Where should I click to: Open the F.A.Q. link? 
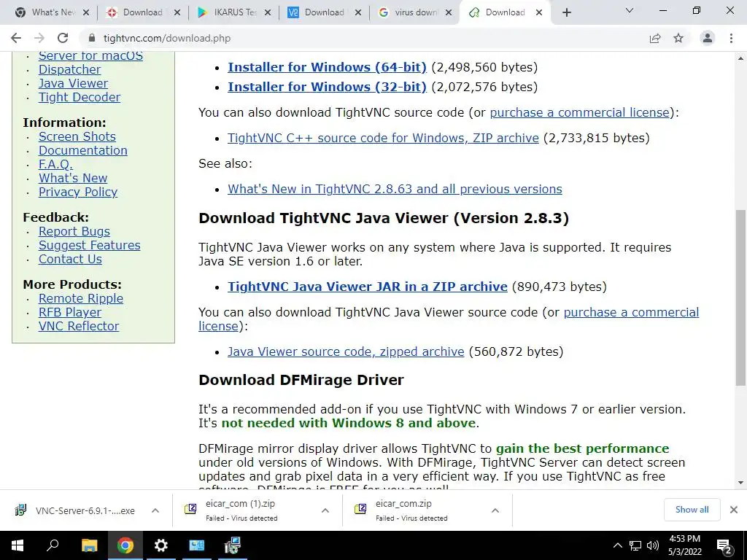tap(55, 164)
